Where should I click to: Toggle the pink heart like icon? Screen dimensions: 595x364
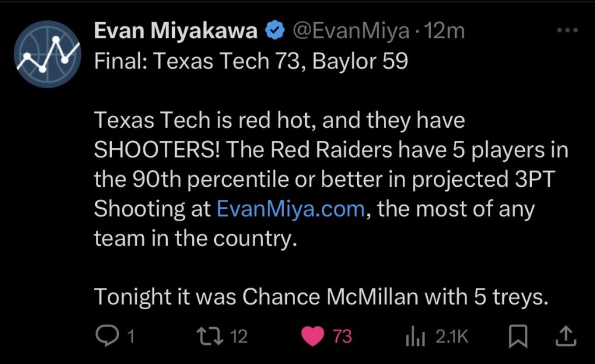coord(315,337)
